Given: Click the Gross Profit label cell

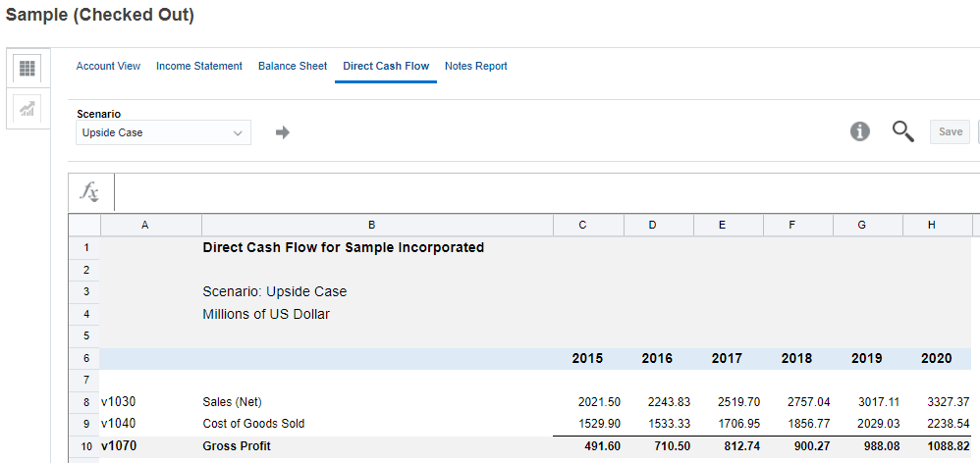Looking at the screenshot, I should [x=377, y=446].
